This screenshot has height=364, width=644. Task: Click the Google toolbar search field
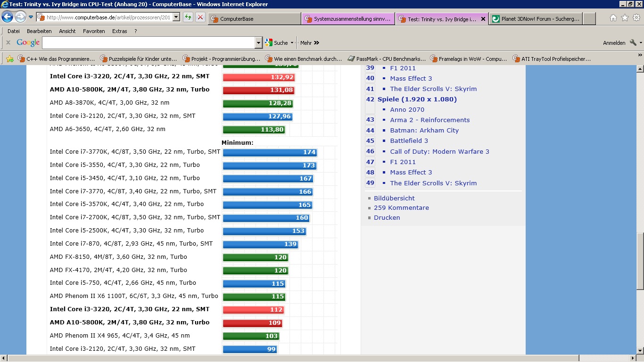(149, 43)
